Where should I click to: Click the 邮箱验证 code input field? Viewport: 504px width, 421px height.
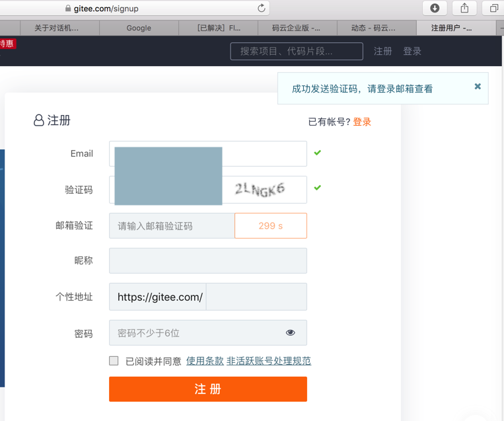tap(172, 226)
